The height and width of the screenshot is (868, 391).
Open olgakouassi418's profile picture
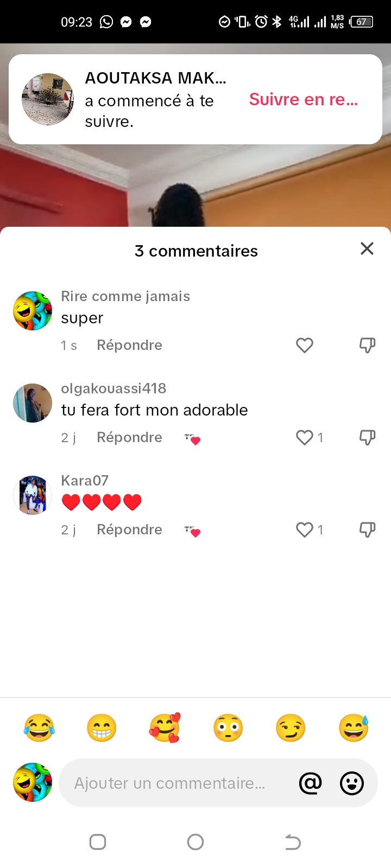[x=33, y=403]
